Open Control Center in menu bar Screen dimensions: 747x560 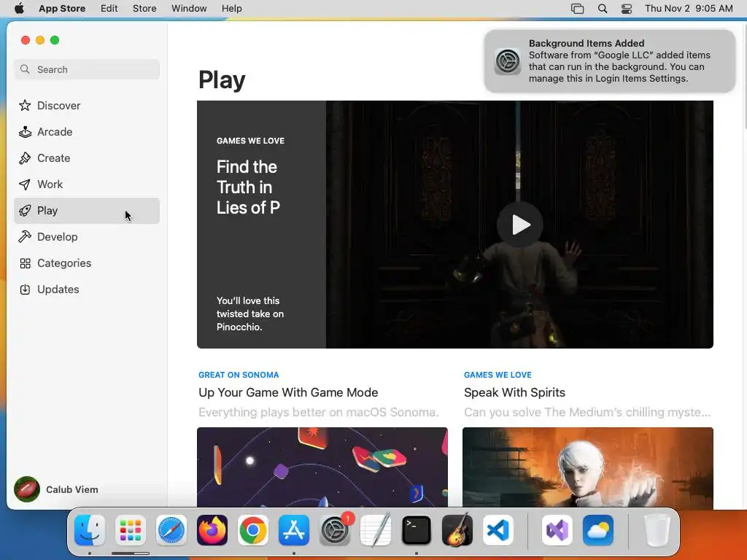[627, 9]
